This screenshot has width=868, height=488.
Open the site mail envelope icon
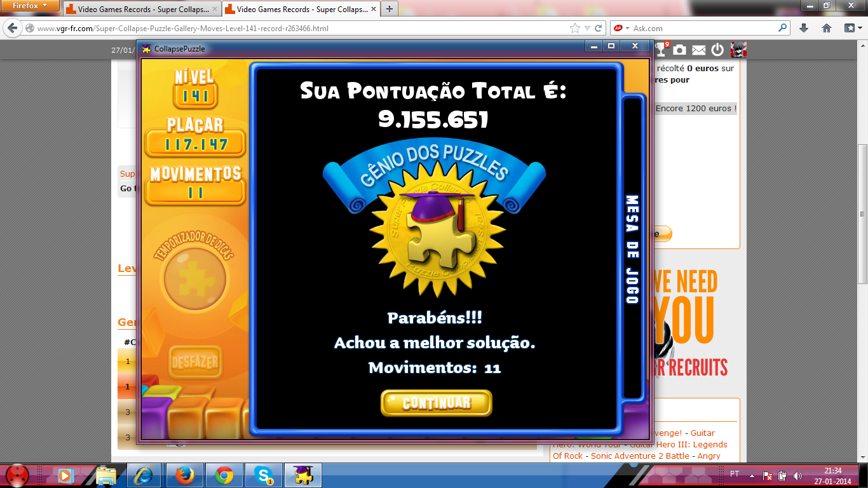(x=699, y=50)
